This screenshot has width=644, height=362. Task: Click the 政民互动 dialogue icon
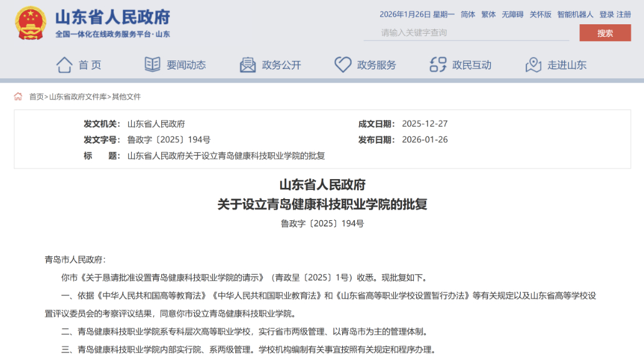click(437, 64)
